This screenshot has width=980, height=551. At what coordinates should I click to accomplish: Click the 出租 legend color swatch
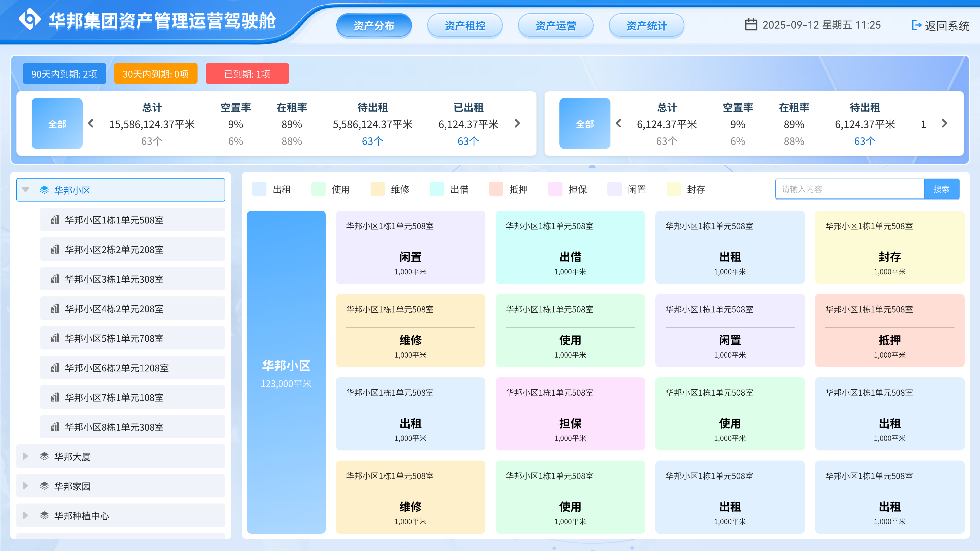[x=259, y=189]
